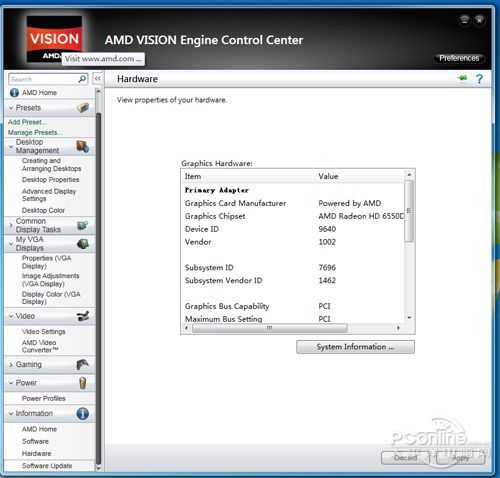
Task: Select the Vendor 1002 row
Action: 294,242
